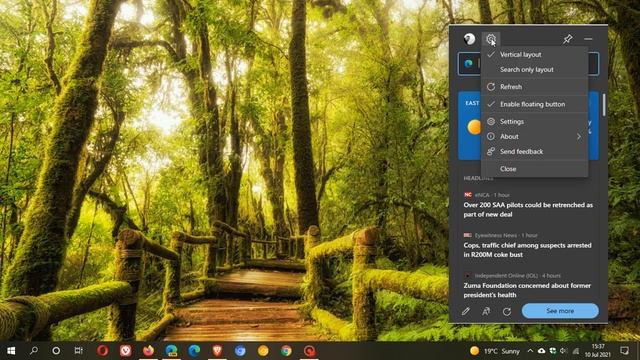
Task: Click the cloud OneDrive tray icon
Action: point(541,351)
